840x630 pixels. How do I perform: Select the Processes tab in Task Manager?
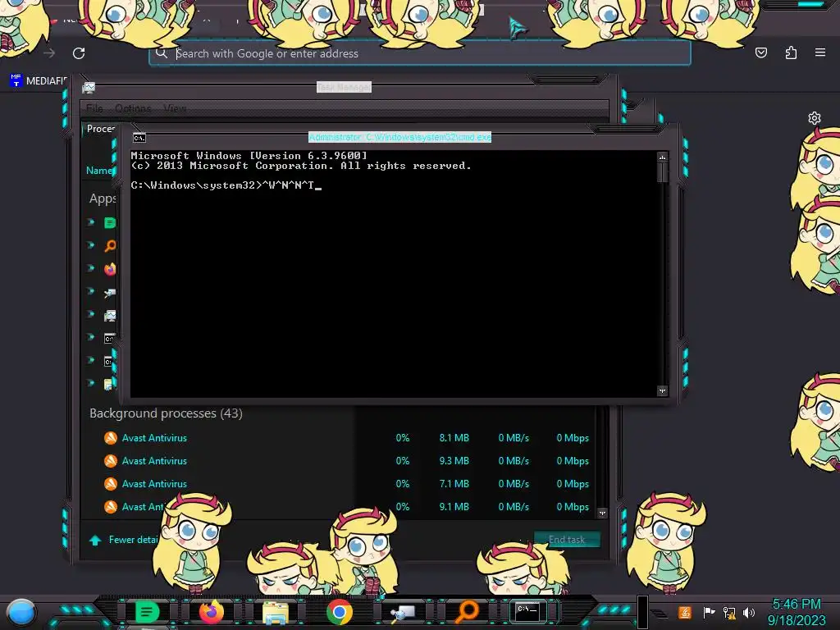tap(101, 129)
